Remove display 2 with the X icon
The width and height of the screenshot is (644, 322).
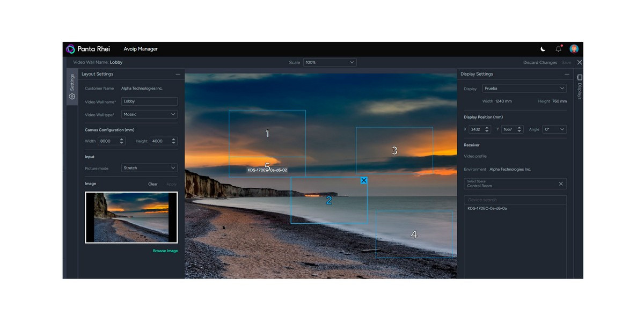(364, 180)
